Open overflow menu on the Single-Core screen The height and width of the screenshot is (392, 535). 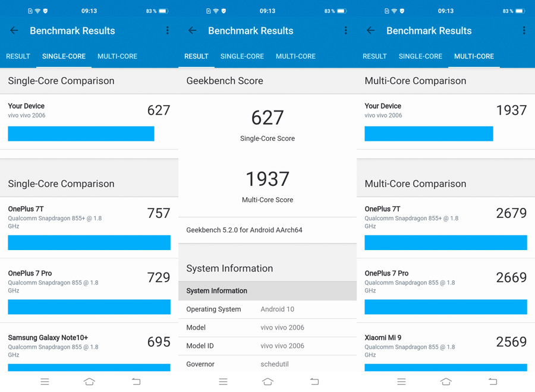coord(167,31)
